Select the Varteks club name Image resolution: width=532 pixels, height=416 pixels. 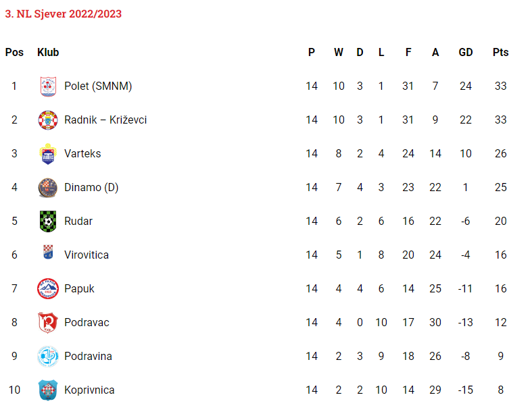click(x=82, y=153)
